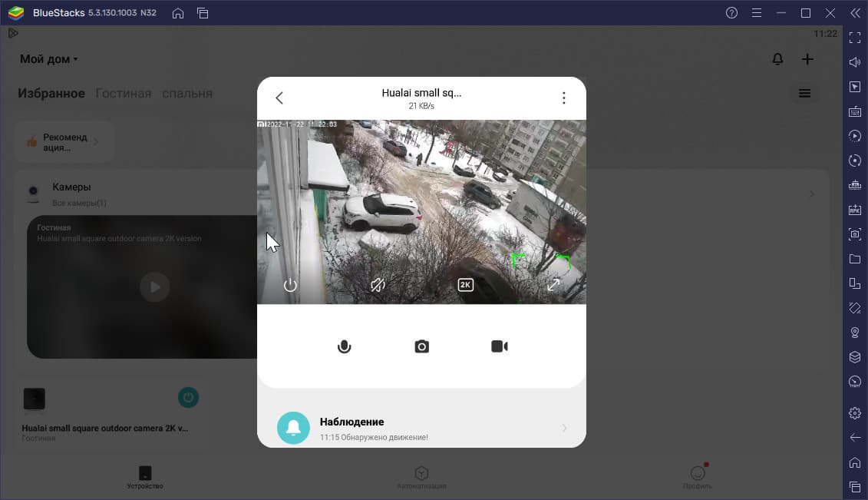Go to BlueStacks home icon in title bar

178,13
